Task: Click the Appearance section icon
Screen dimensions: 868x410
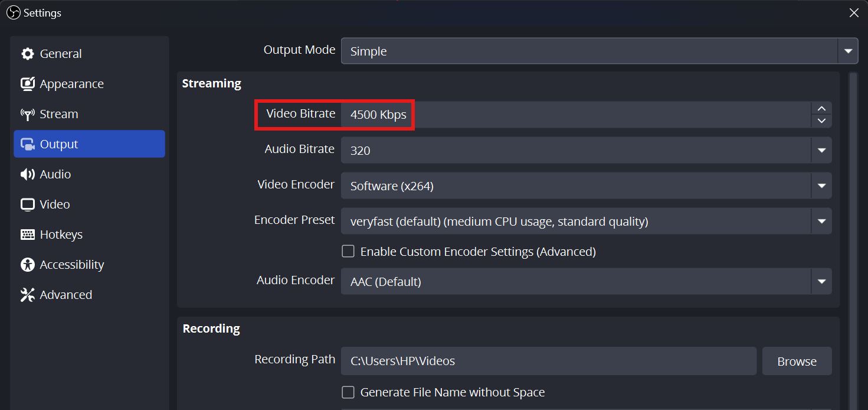Action: coord(27,83)
